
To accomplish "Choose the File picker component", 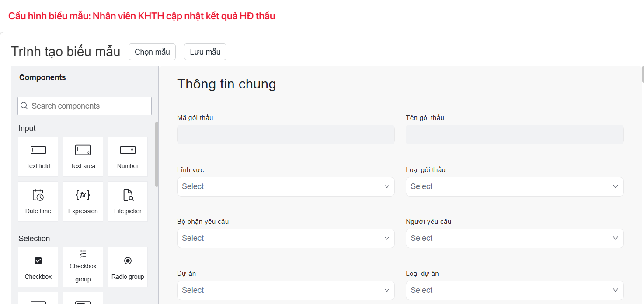I will (x=128, y=201).
